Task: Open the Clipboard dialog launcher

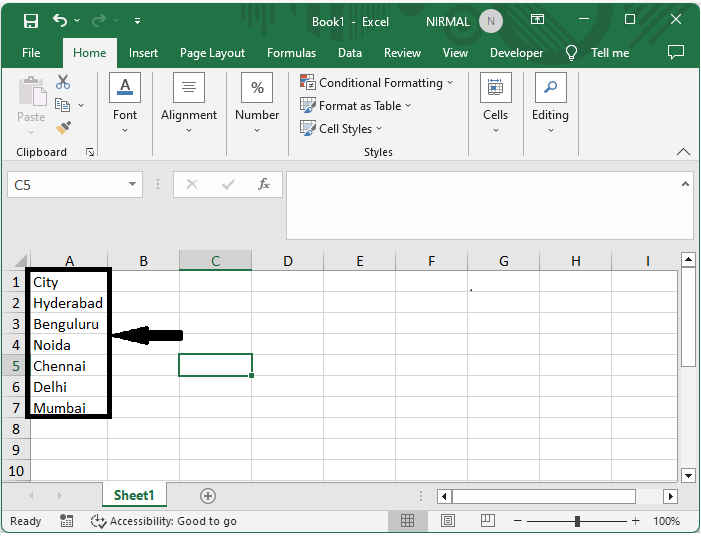Action: [x=90, y=152]
